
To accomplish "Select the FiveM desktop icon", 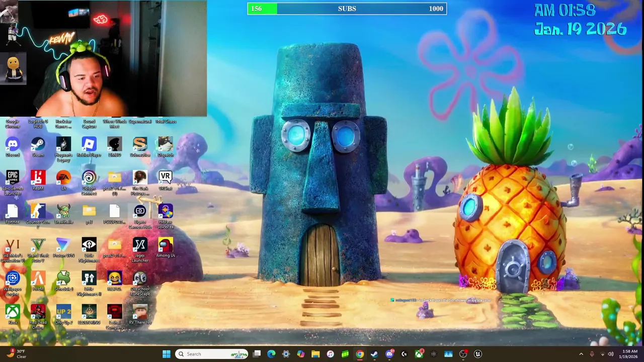I will click(x=38, y=281).
